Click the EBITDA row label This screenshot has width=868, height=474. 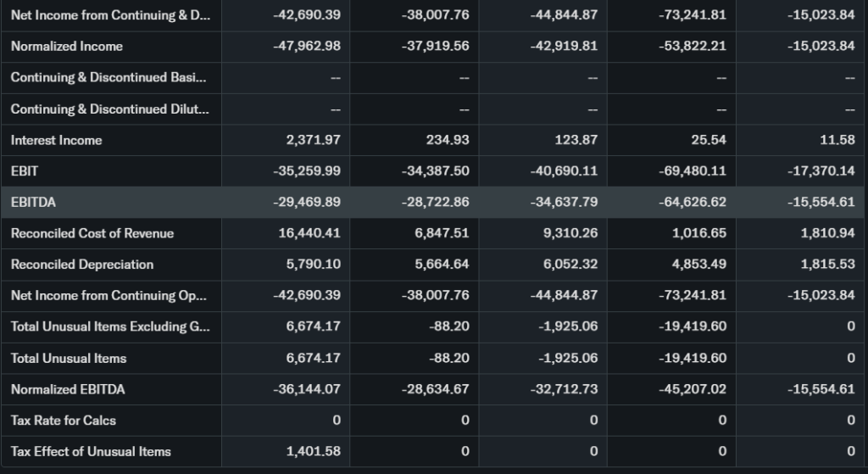34,203
